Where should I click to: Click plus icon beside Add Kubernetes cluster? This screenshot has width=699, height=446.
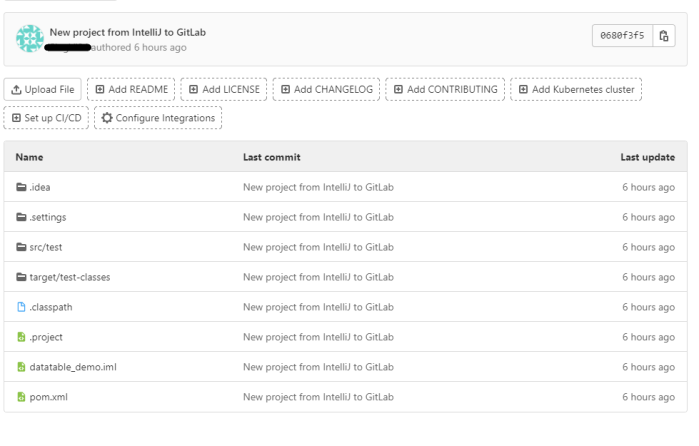coord(523,89)
